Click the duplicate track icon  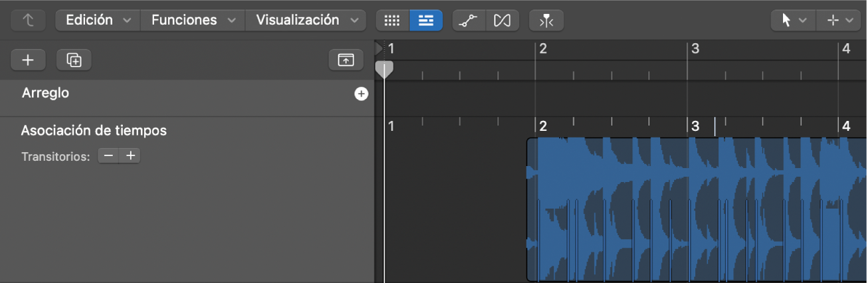74,60
